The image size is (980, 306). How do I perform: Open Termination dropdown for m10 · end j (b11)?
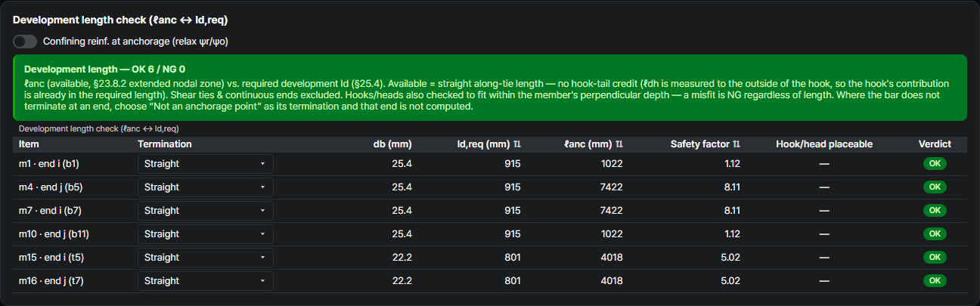(205, 234)
